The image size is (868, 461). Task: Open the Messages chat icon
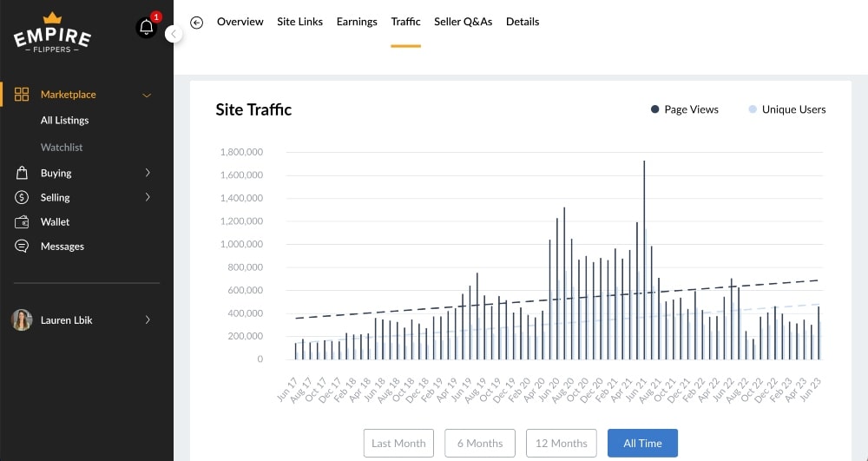22,247
